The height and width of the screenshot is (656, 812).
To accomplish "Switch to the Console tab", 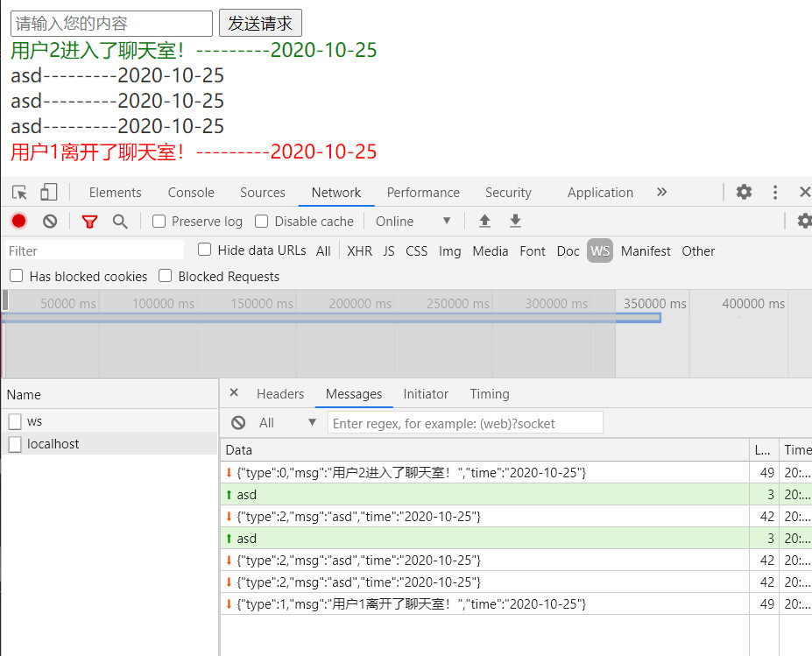I will pyautogui.click(x=190, y=192).
